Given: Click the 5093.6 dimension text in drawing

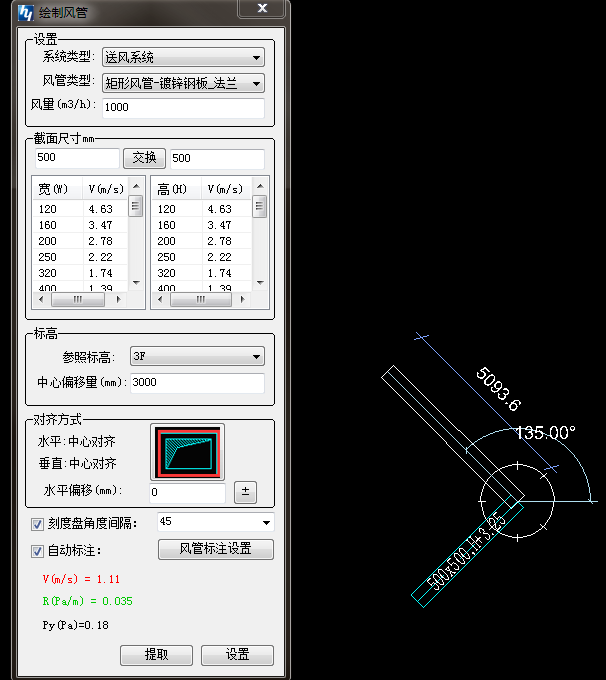Looking at the screenshot, I should click(x=498, y=389).
